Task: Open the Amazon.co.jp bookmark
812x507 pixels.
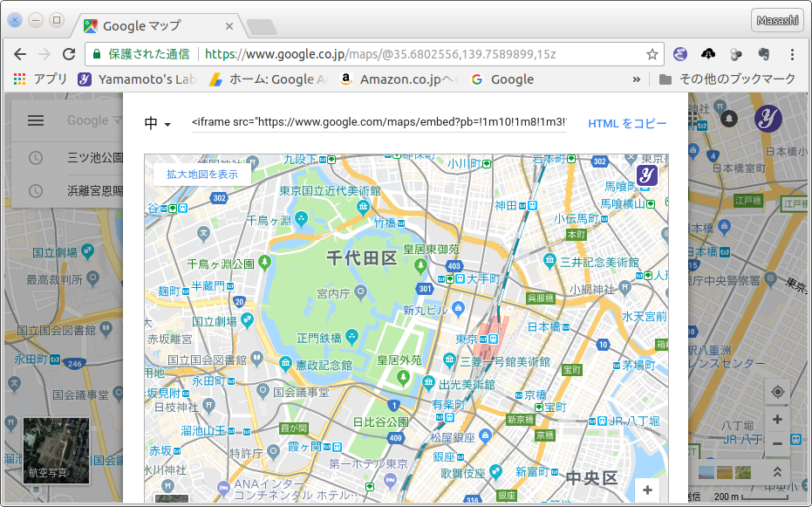Action: coord(399,79)
